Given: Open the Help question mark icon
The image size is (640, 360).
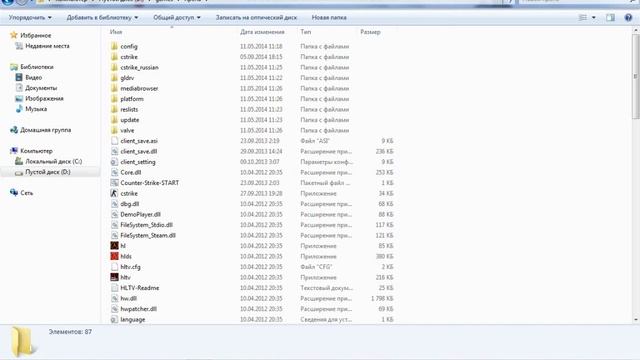Looking at the screenshot, I should point(628,18).
